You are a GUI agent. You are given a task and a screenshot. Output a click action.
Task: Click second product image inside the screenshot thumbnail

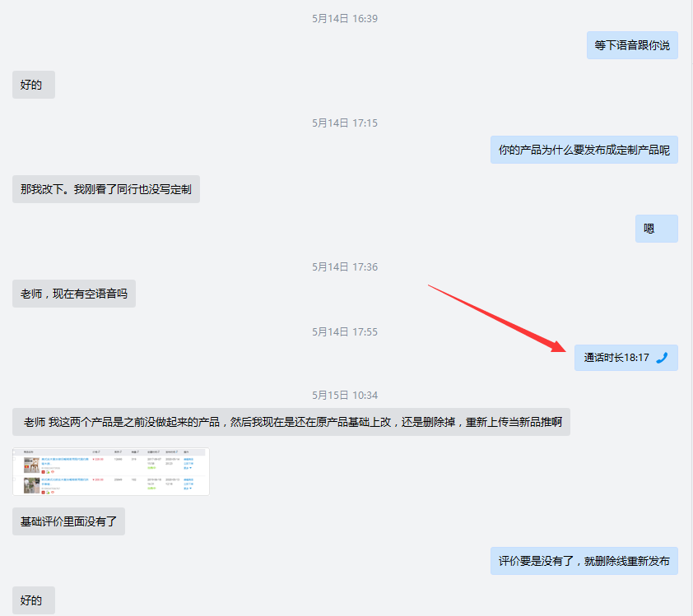31,484
